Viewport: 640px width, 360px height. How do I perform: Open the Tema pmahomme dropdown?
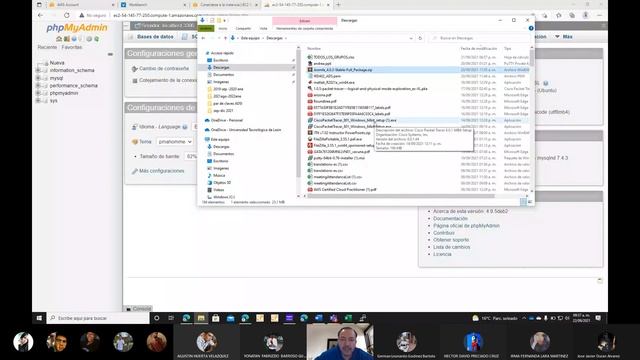[x=175, y=142]
